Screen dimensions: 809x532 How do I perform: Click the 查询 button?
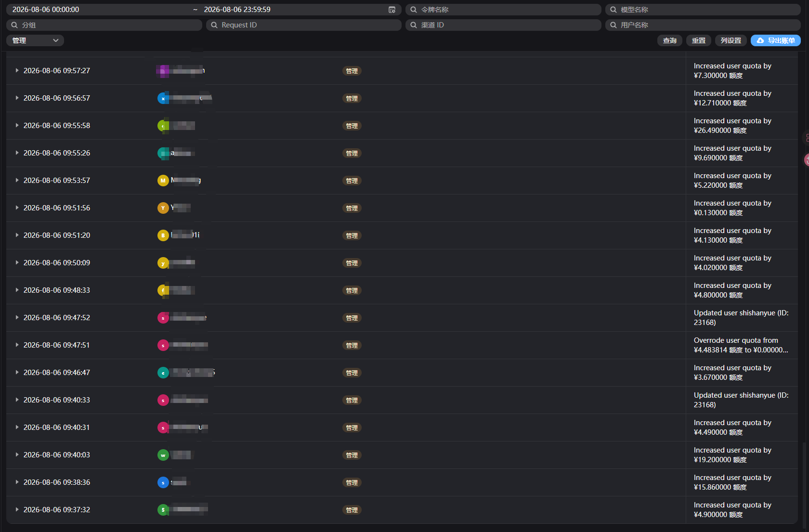point(670,40)
